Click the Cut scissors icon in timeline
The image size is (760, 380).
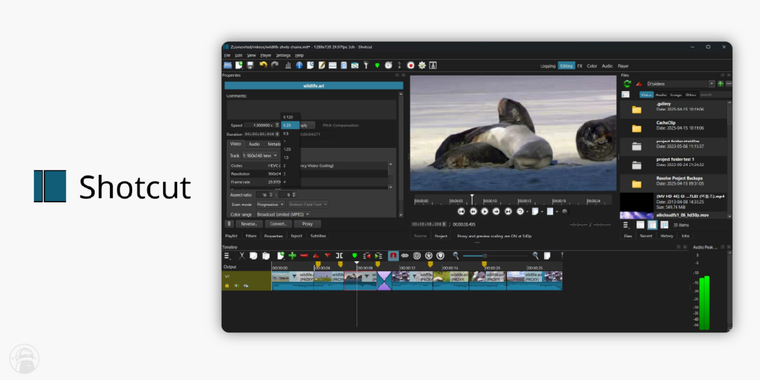click(x=242, y=255)
